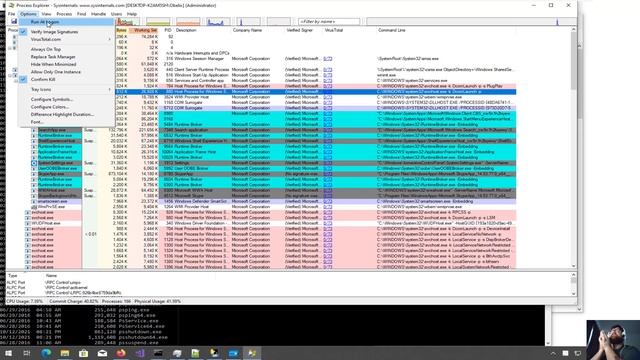The width and height of the screenshot is (640, 360).
Task: Enable Hide When Minimized
Action: (67, 64)
